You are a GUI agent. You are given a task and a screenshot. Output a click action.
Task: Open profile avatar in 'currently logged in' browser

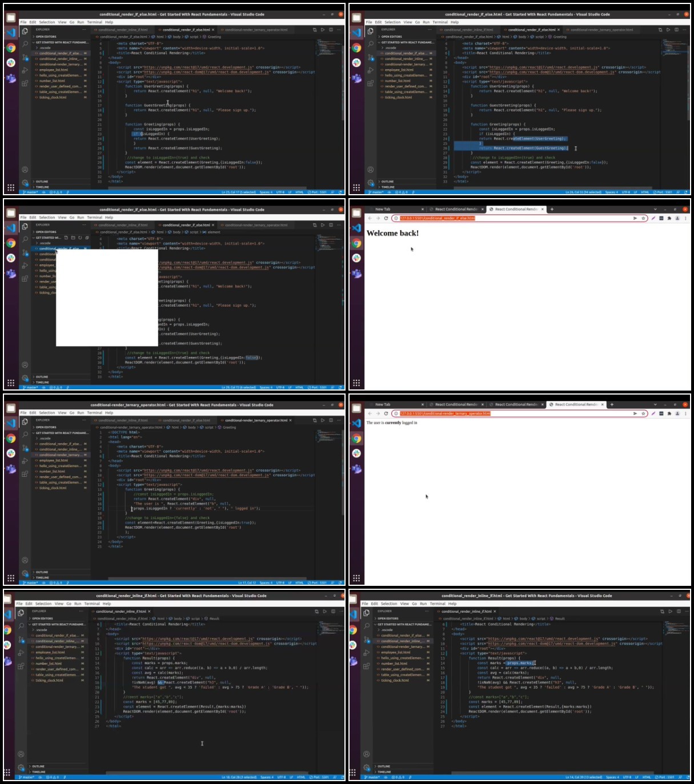(677, 413)
